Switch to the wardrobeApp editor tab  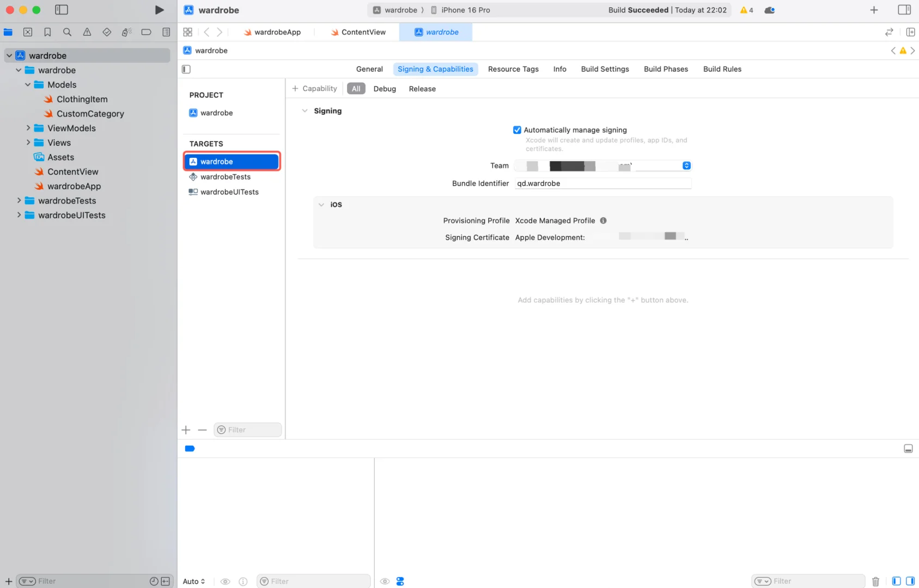(272, 32)
